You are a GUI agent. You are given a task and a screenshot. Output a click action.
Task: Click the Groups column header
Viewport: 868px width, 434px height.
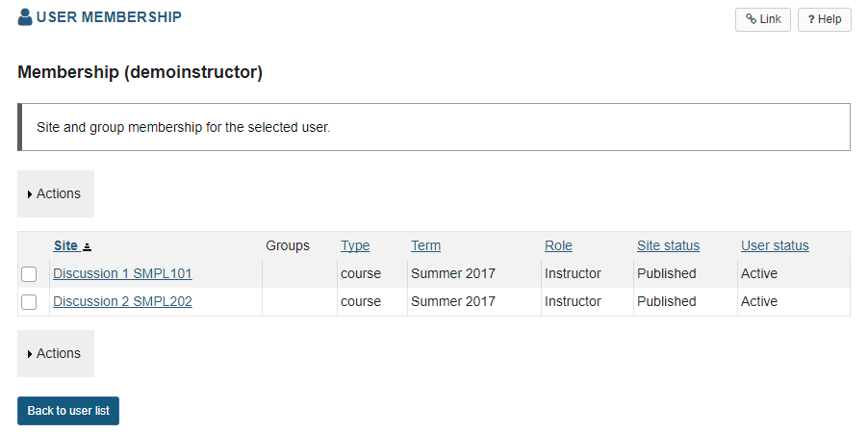(288, 245)
